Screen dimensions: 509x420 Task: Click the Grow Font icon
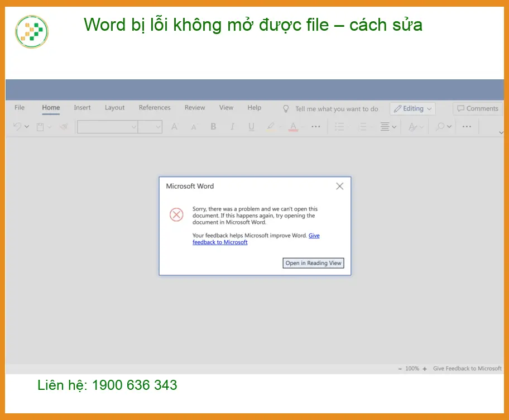pos(174,127)
